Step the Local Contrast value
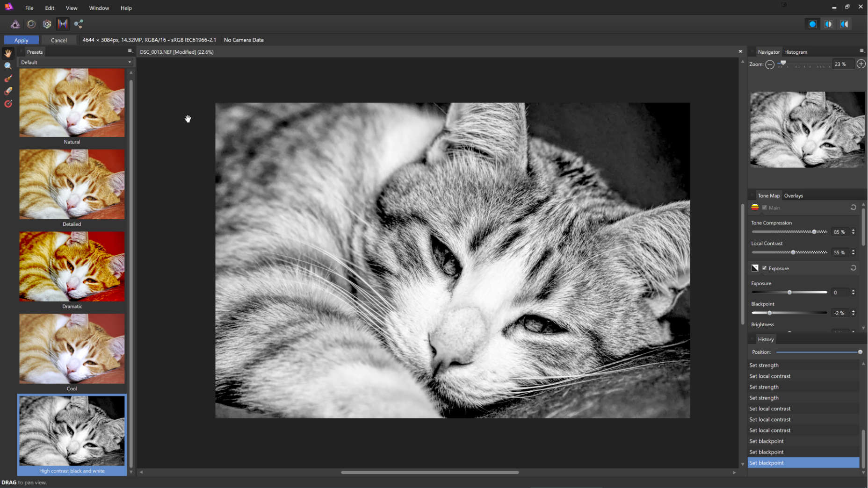The height and width of the screenshot is (488, 868). tap(853, 252)
